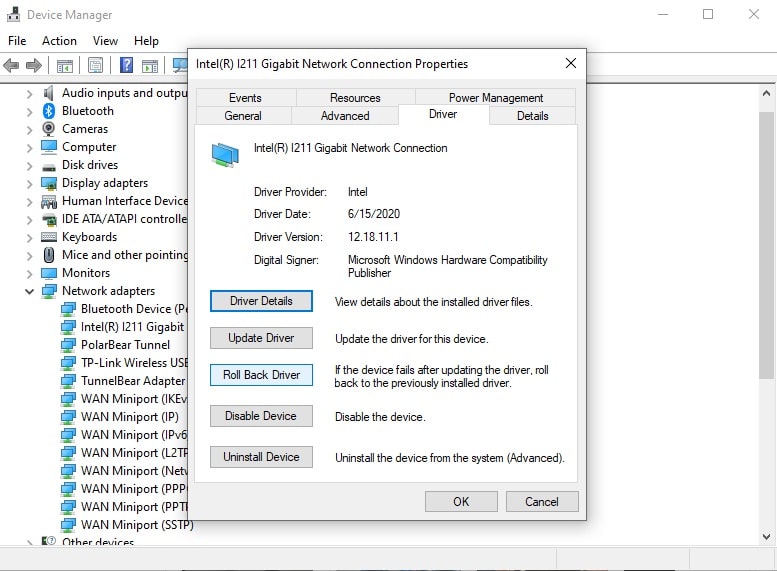The width and height of the screenshot is (777, 571).
Task: Switch to the Events tab
Action: 245,98
